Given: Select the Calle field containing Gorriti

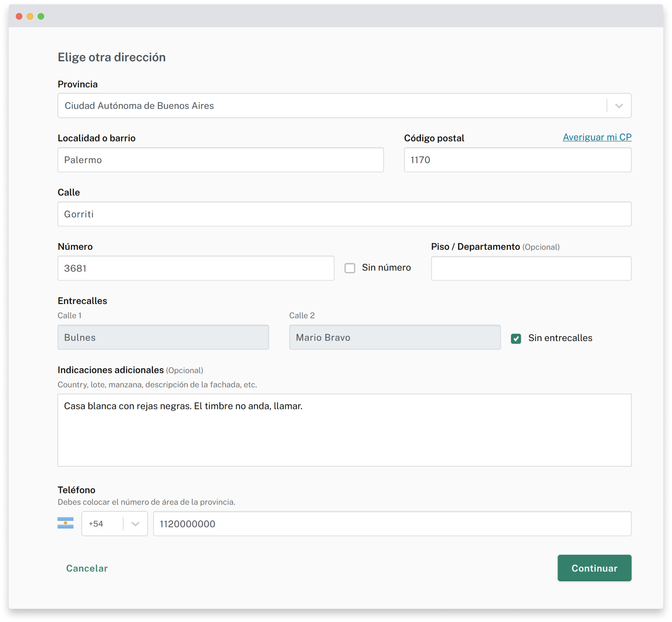Looking at the screenshot, I should (344, 214).
